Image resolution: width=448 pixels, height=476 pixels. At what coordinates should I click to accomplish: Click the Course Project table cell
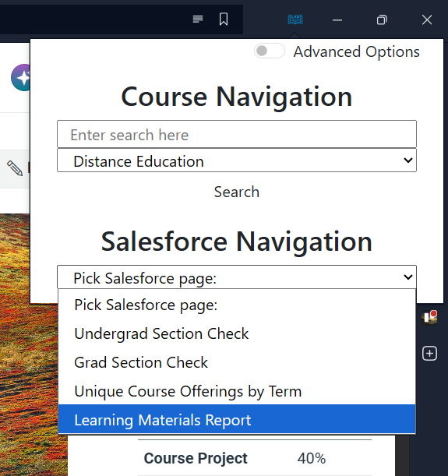[196, 458]
